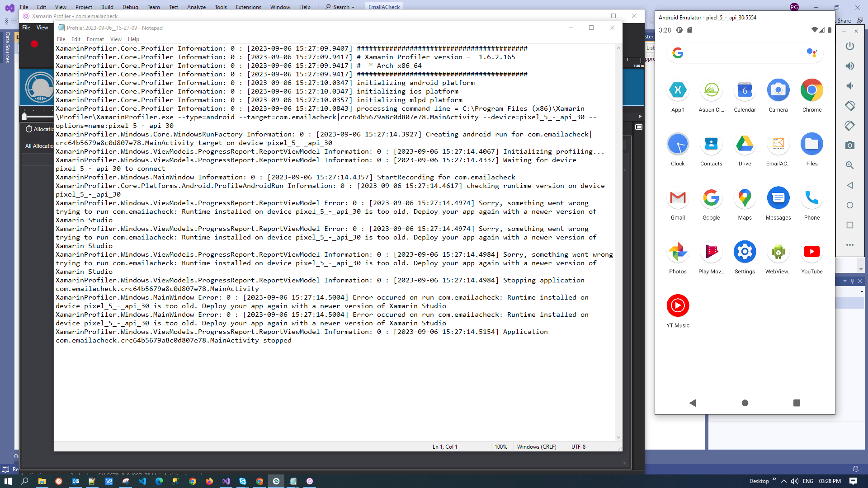The image size is (868, 488).
Task: Tap Google Assistant icon in search bar
Action: coord(811,53)
